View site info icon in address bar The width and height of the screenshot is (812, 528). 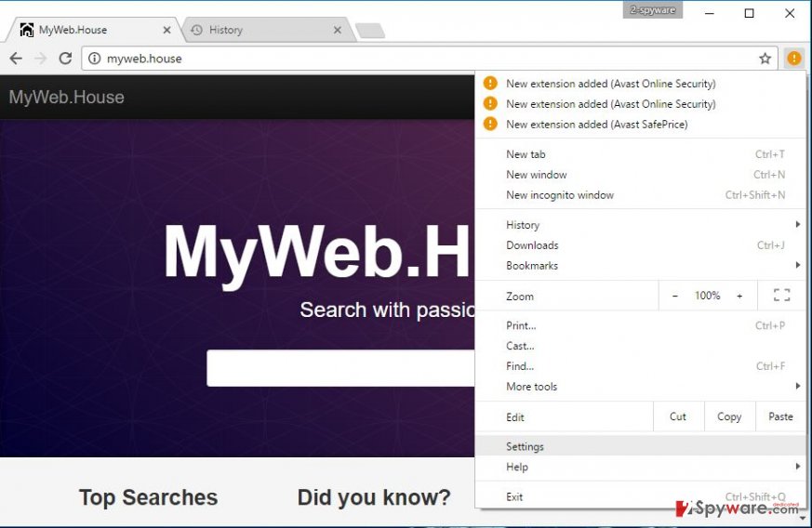click(94, 59)
